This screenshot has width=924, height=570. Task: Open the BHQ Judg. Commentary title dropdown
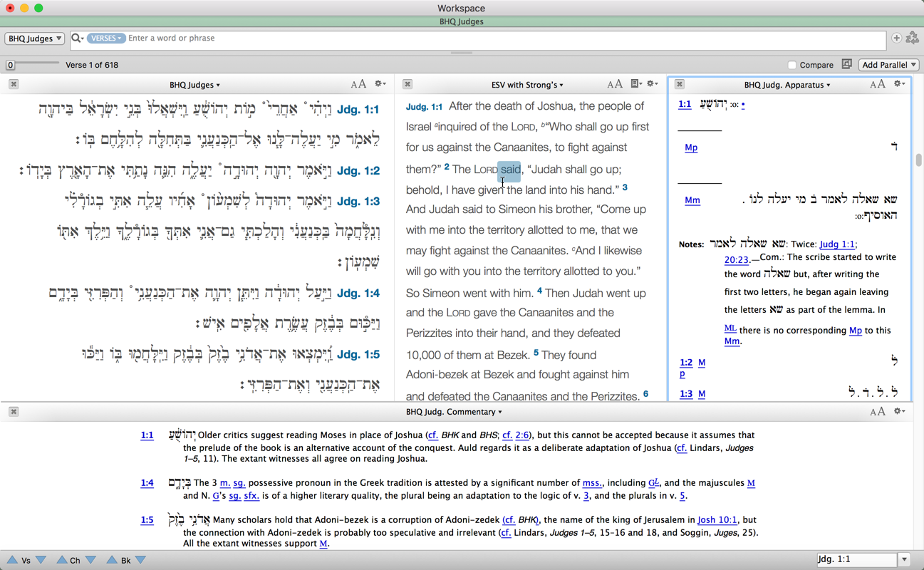coord(454,412)
